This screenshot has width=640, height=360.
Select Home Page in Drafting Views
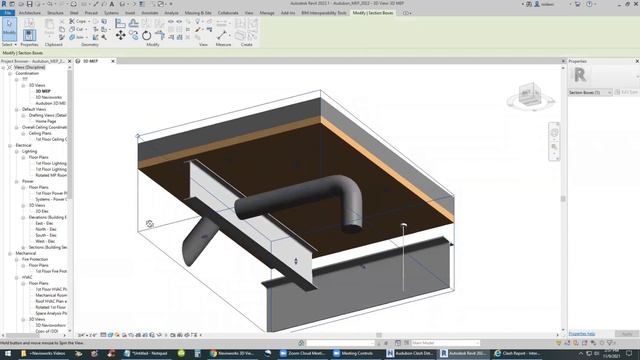pos(46,121)
